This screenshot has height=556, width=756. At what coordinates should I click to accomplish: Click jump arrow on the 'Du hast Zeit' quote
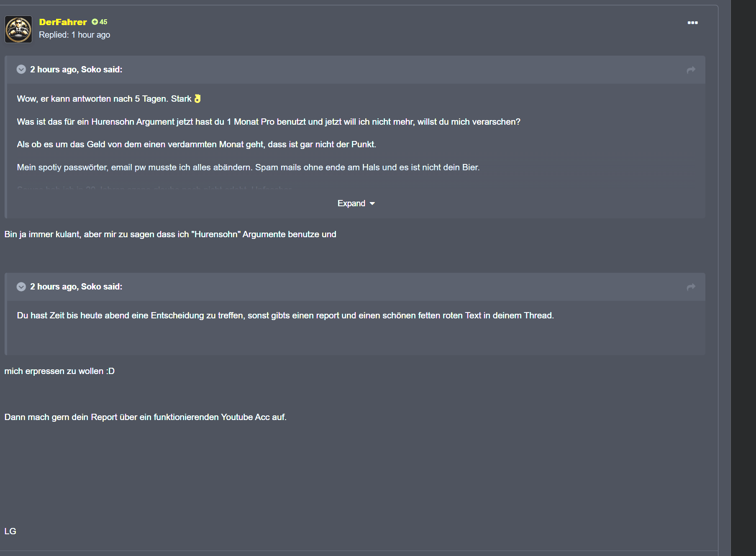click(691, 287)
